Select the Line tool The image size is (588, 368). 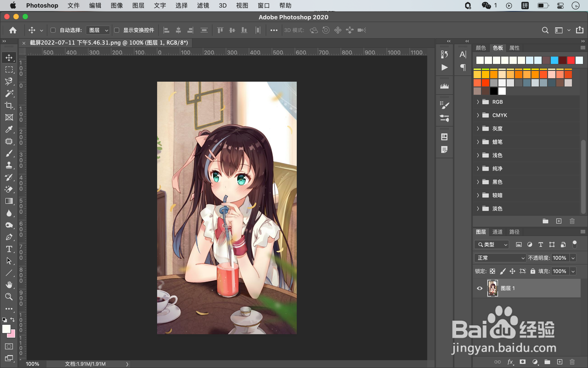(x=9, y=273)
